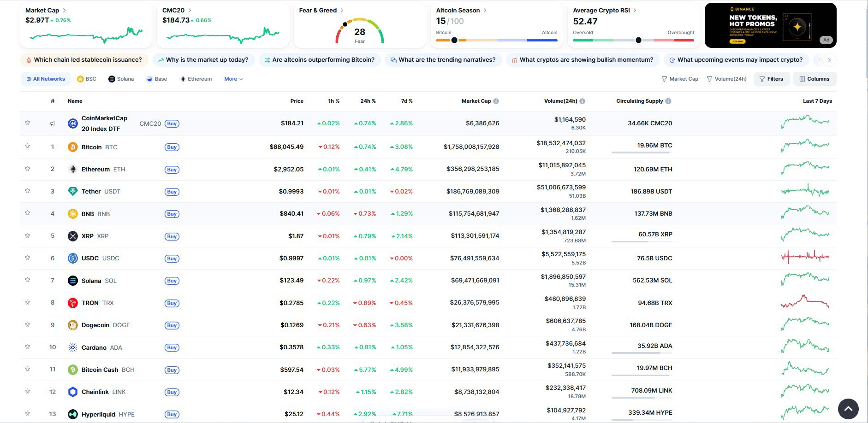This screenshot has width=868, height=423.
Task: Click the Altcoin Season slider indicator
Action: (x=454, y=40)
